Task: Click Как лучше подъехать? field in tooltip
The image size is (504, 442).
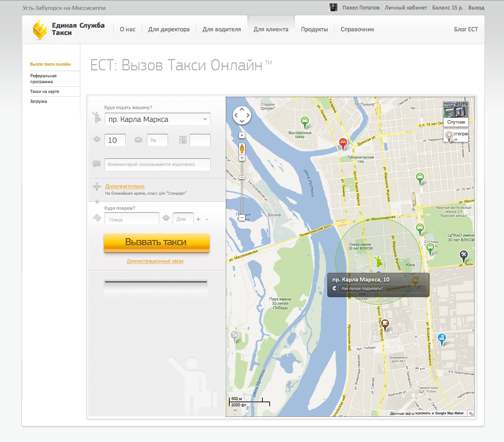Action: pos(382,288)
